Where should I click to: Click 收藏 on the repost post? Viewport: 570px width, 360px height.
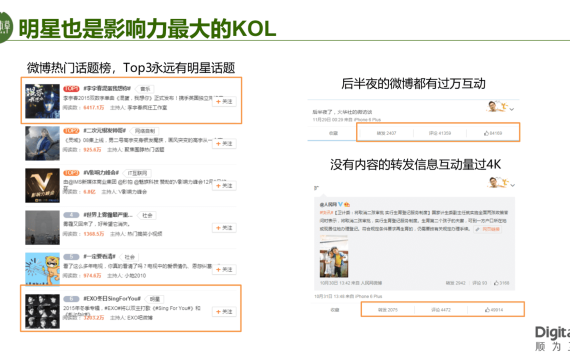click(335, 310)
